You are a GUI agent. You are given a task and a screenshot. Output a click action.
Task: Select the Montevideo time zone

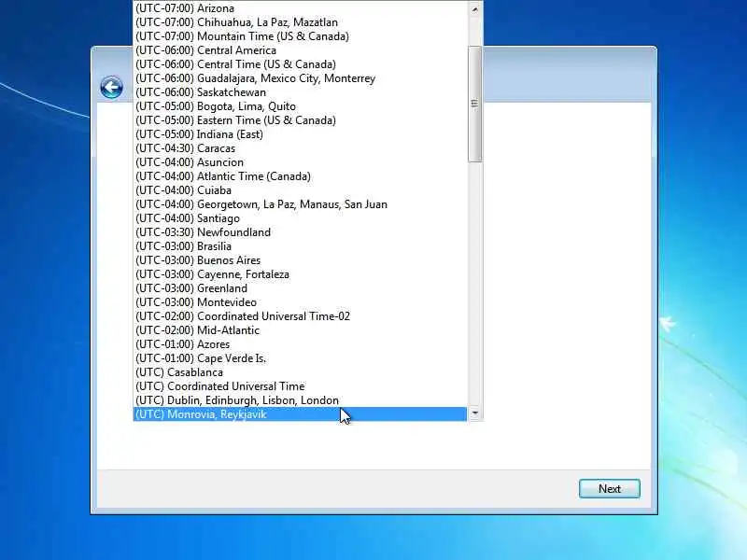coord(300,302)
